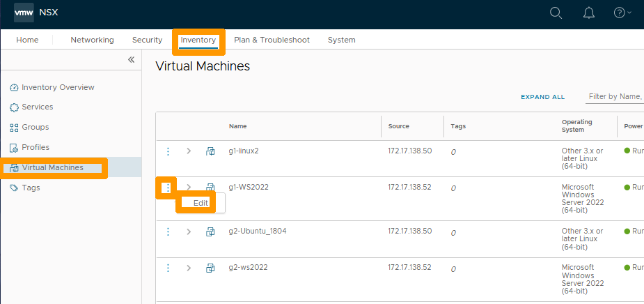644x304 pixels.
Task: Switch to the Networking tab
Action: pyautogui.click(x=92, y=40)
